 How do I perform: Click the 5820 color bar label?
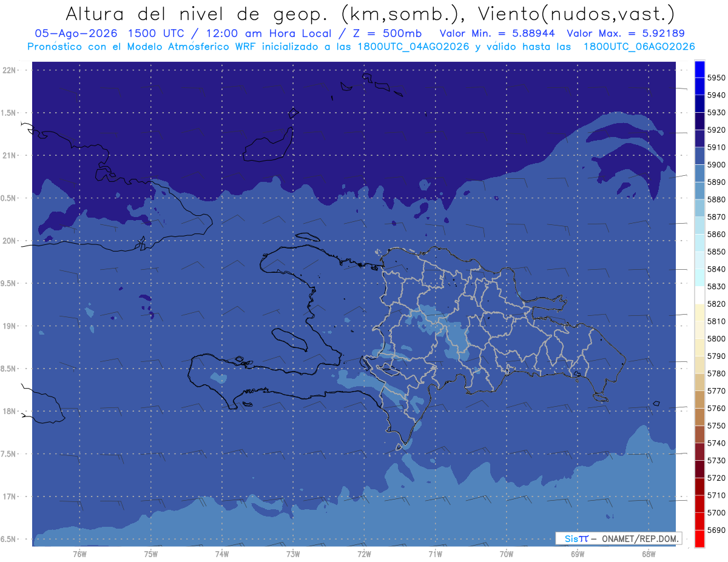click(x=716, y=304)
